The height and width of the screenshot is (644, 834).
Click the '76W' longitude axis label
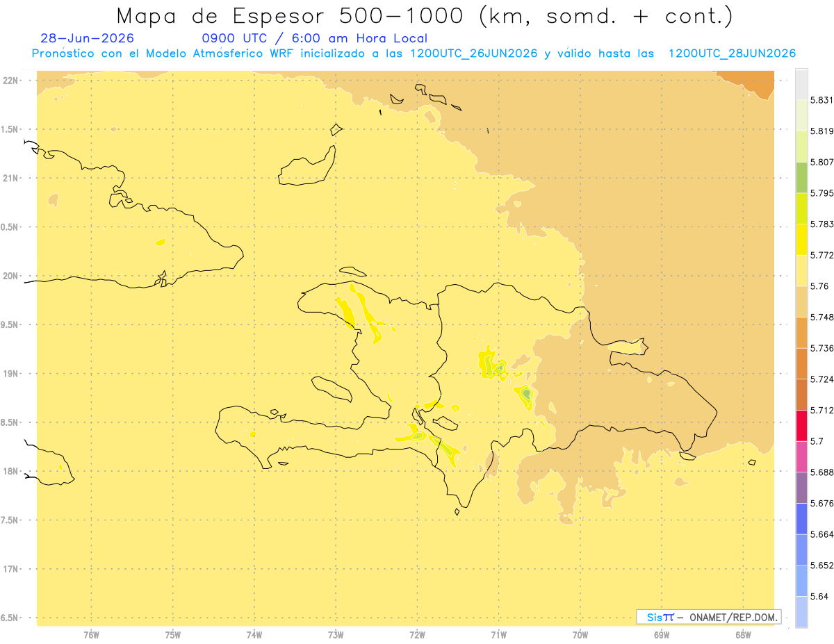click(91, 634)
